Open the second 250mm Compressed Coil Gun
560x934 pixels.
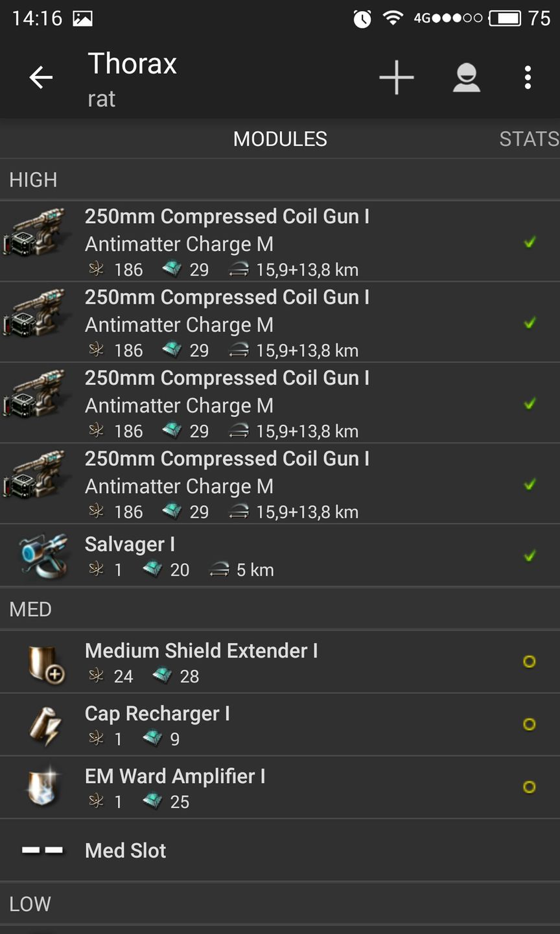point(227,298)
